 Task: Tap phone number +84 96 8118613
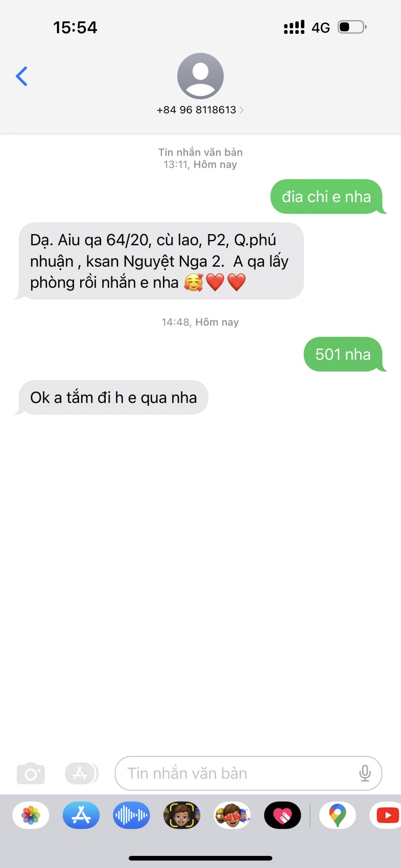tap(196, 110)
